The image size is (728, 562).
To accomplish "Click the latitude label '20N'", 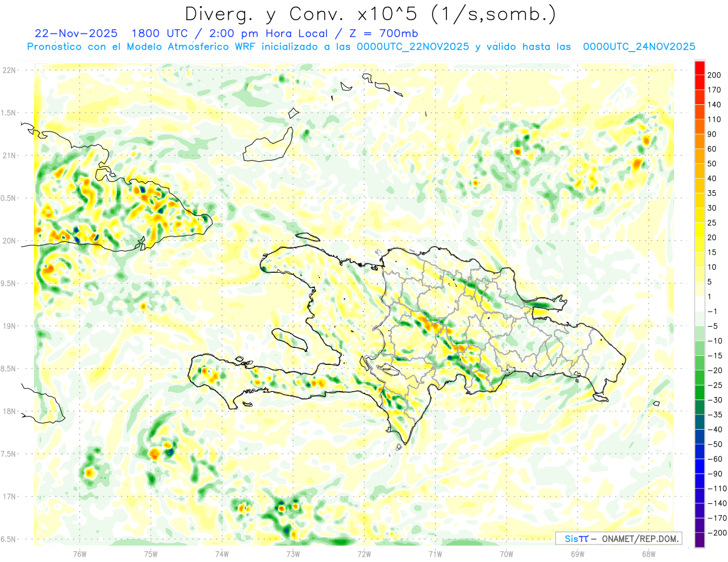I will (x=9, y=241).
